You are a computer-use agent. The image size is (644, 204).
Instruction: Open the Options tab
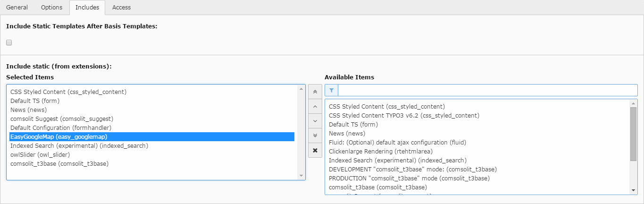click(51, 8)
